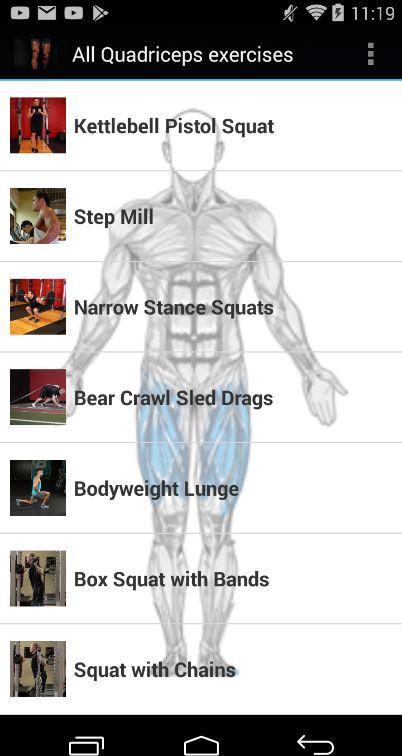Tap the Android back button
The image size is (402, 756).
click(315, 744)
